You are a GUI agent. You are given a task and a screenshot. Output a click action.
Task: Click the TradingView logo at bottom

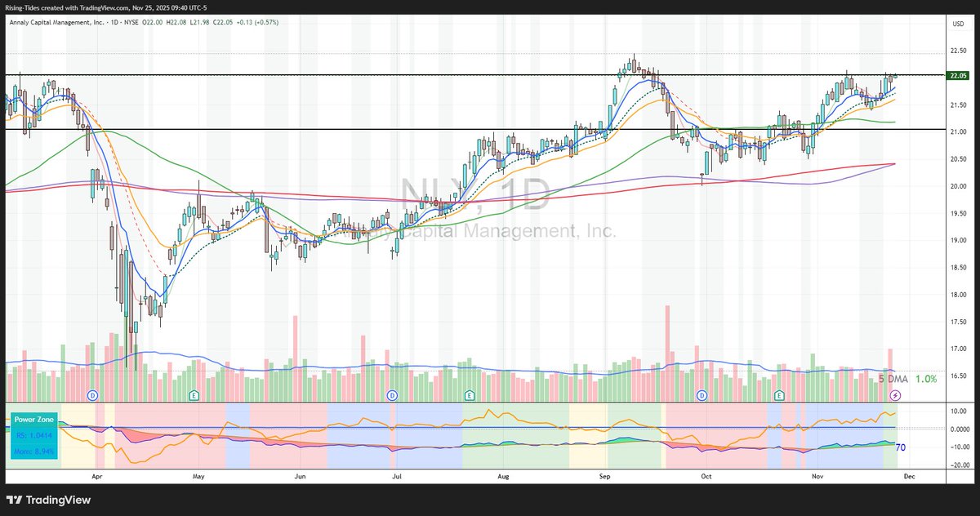pos(50,500)
